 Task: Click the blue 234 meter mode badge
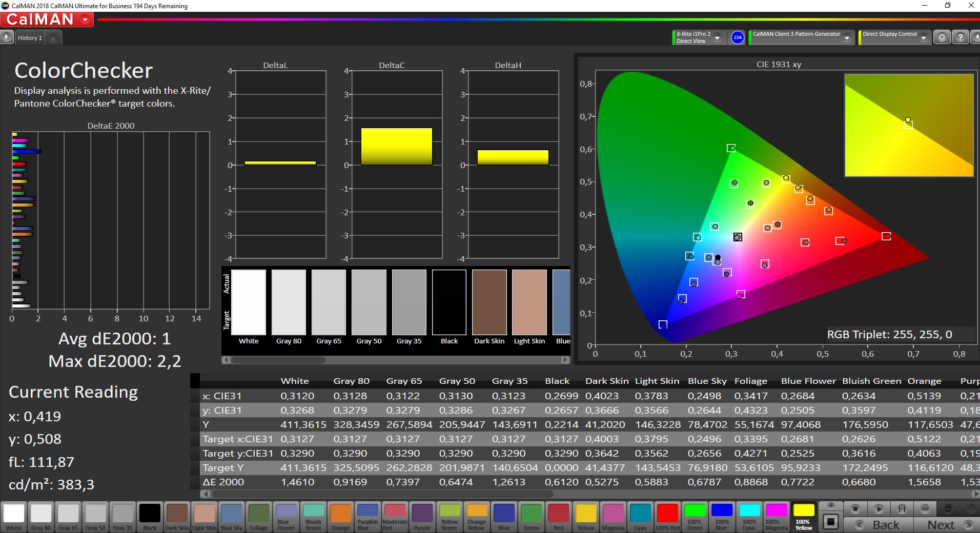point(737,37)
